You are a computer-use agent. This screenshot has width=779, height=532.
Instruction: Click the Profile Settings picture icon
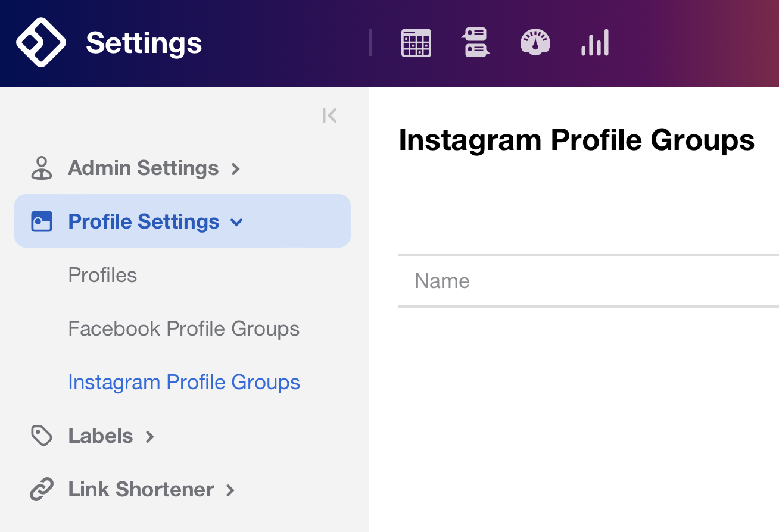pos(42,221)
